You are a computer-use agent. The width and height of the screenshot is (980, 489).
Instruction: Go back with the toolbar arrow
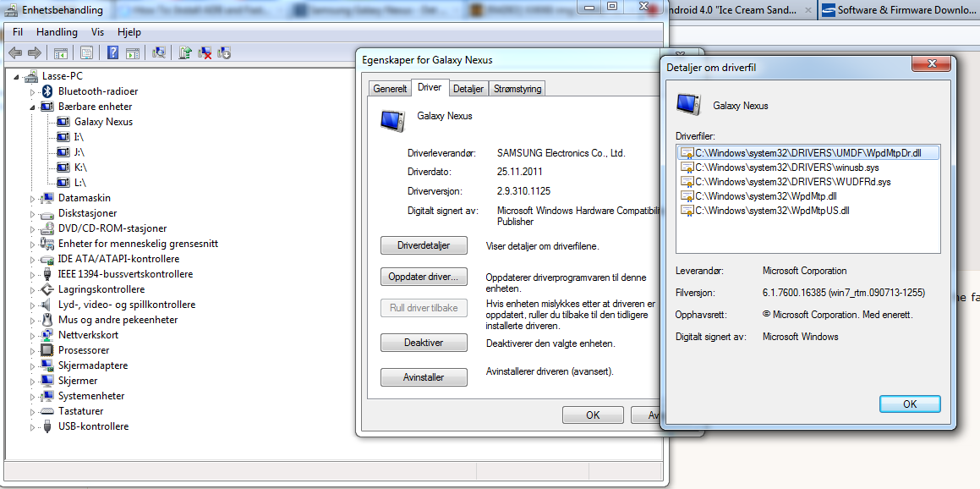[15, 53]
